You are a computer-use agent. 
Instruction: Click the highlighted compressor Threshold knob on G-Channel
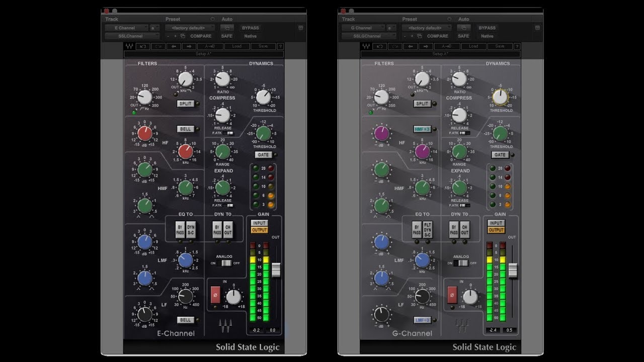coord(500,97)
